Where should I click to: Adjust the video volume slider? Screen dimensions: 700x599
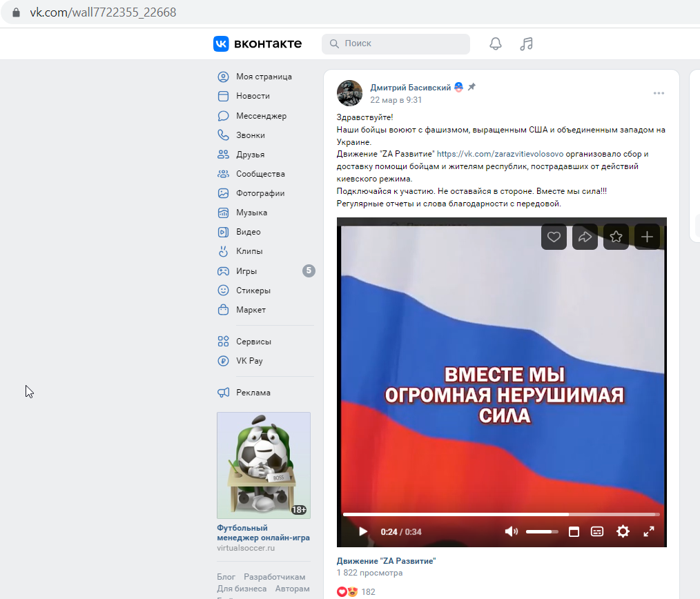click(542, 531)
